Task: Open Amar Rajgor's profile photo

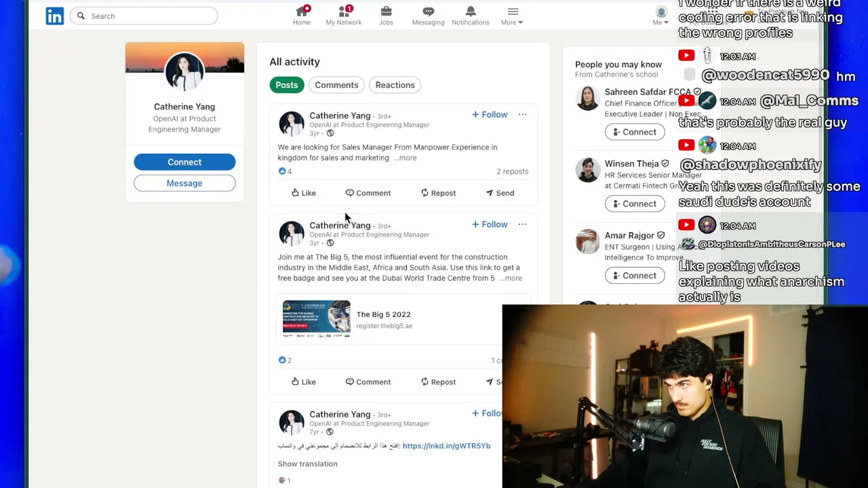Action: [x=587, y=242]
